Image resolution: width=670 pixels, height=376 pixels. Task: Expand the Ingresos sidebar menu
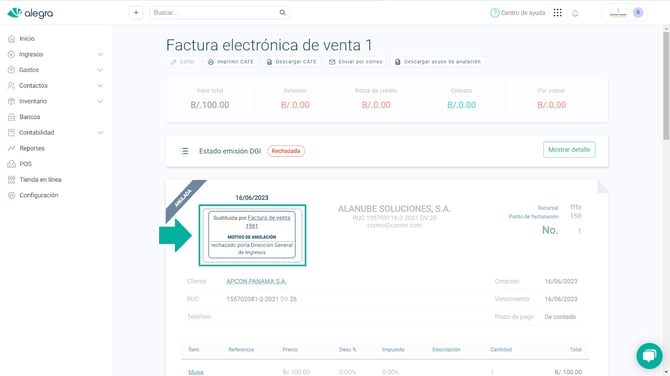click(x=56, y=54)
